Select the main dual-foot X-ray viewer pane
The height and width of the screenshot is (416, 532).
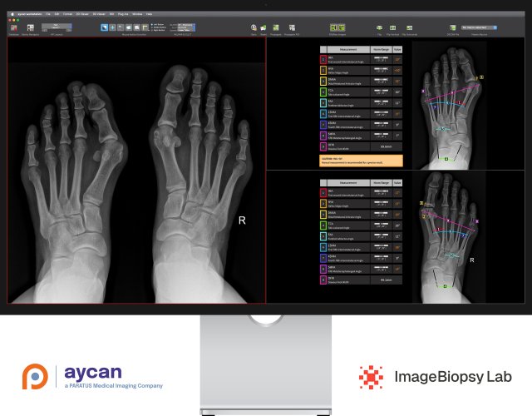click(136, 170)
